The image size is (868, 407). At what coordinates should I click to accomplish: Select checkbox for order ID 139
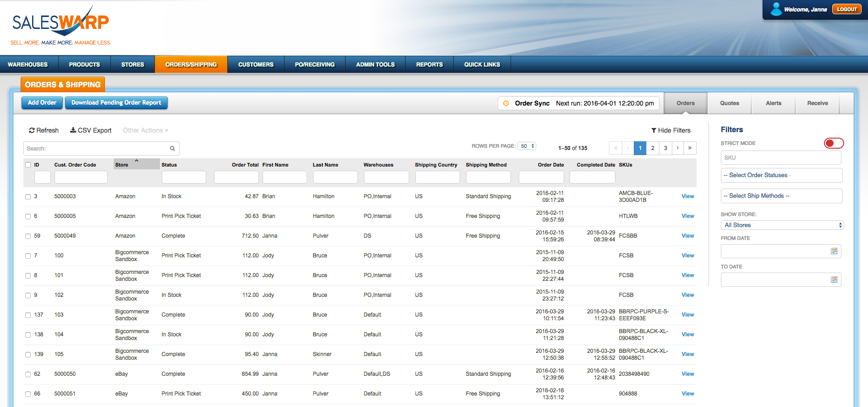point(28,355)
